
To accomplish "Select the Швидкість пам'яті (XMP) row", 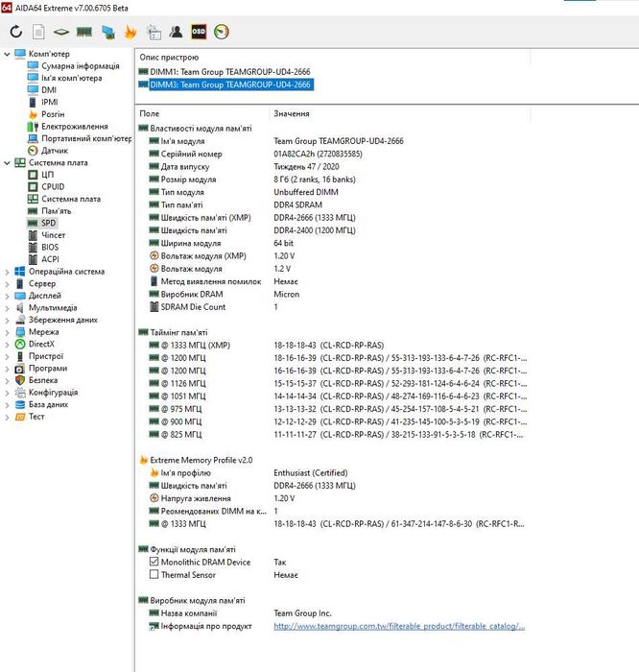I will tap(334, 218).
